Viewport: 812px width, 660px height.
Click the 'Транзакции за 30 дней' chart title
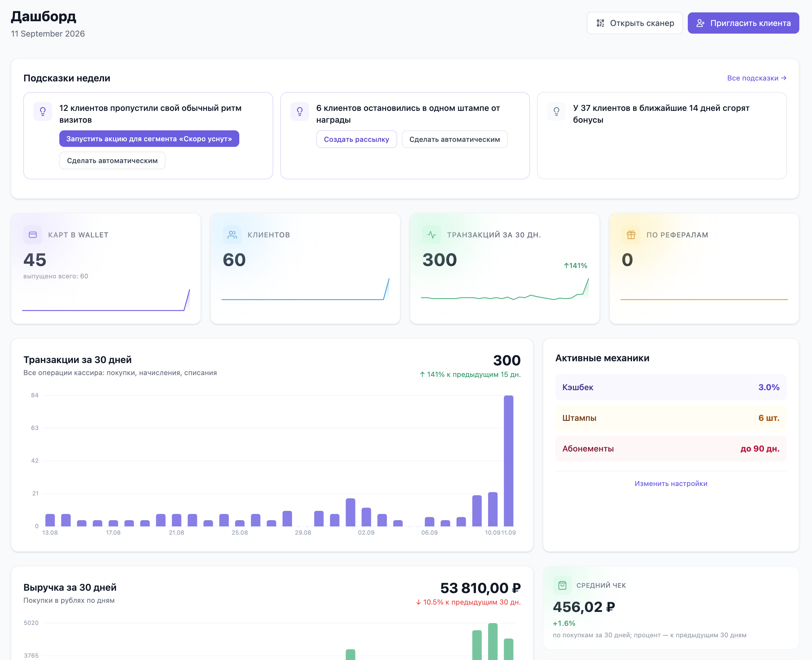point(78,360)
